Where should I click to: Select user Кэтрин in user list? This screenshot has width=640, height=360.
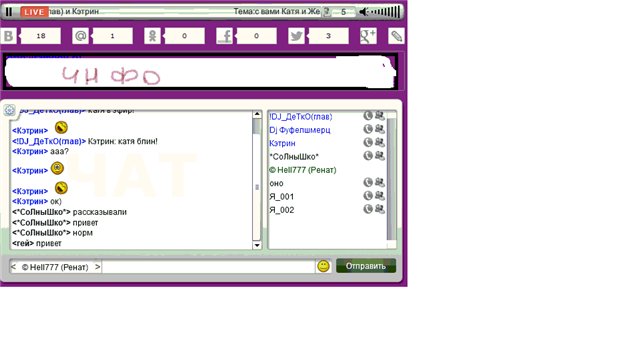[282, 143]
